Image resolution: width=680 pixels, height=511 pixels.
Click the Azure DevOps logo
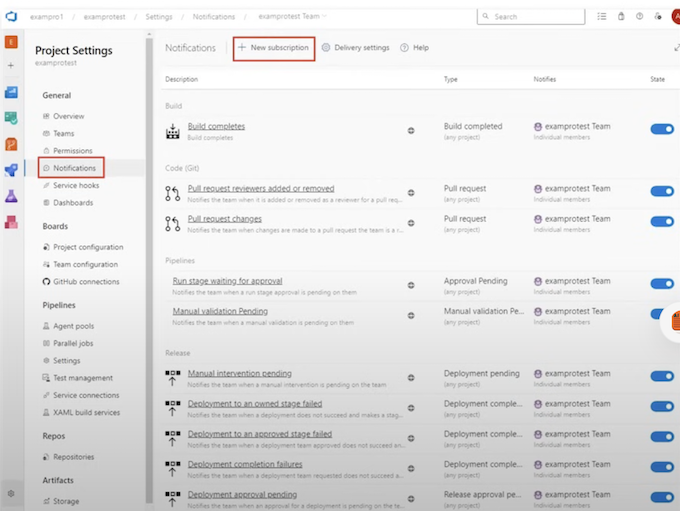[11, 16]
